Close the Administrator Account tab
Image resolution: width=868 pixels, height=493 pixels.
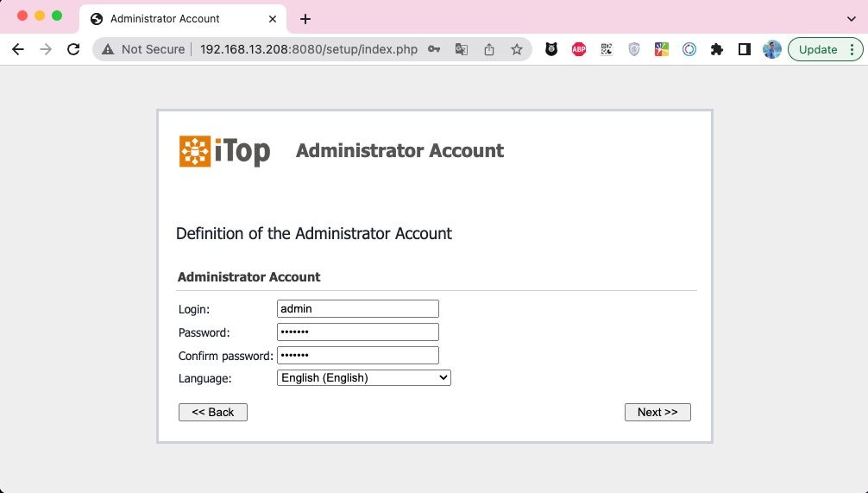(x=273, y=19)
